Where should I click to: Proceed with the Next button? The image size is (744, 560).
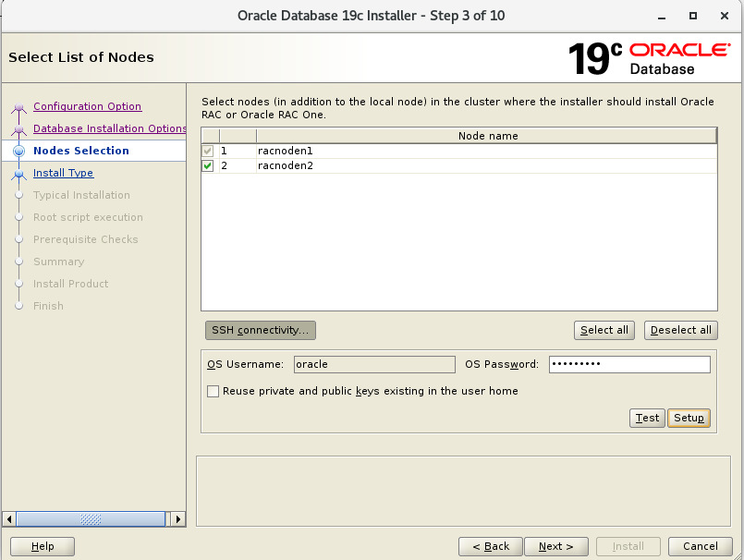(556, 547)
